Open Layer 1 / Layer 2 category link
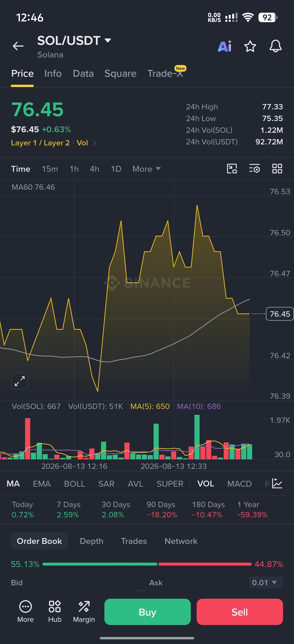 pos(40,143)
